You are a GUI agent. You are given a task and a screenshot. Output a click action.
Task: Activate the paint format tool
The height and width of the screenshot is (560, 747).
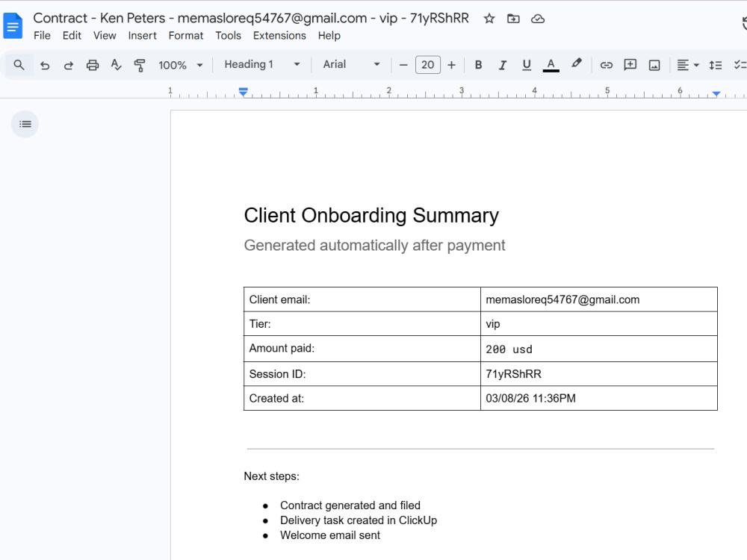(140, 65)
